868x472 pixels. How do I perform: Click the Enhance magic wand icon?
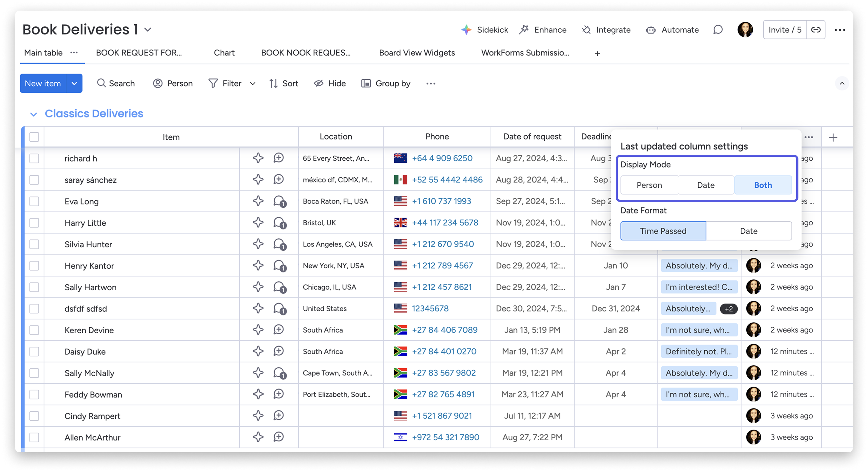pos(524,30)
